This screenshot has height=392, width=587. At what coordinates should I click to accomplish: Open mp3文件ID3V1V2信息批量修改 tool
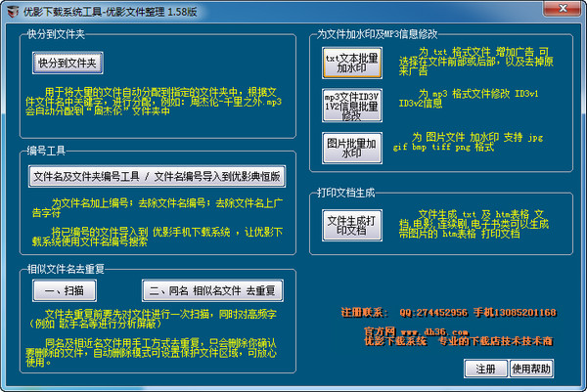pyautogui.click(x=352, y=106)
